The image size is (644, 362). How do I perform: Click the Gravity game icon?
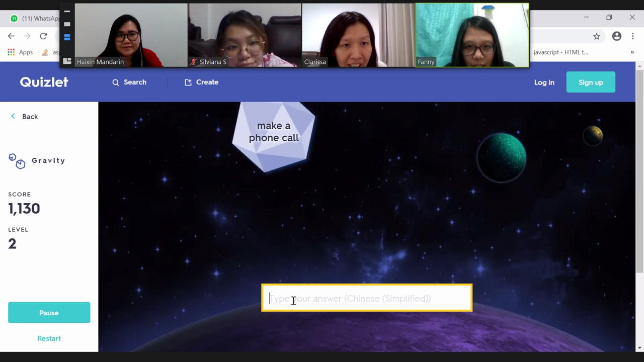point(17,161)
